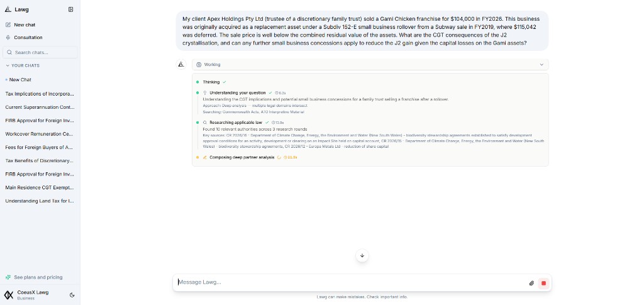Click the Message Lawg input box
The image size is (644, 305).
pos(351,282)
